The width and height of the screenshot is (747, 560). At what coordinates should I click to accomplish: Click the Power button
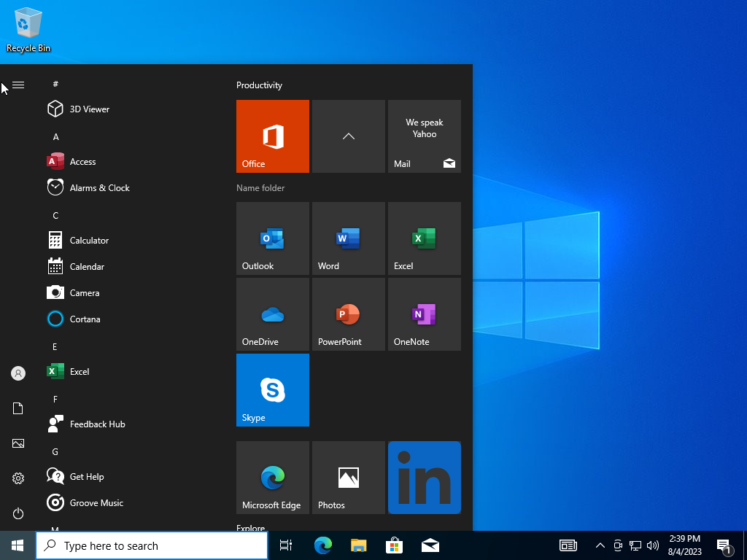18,513
